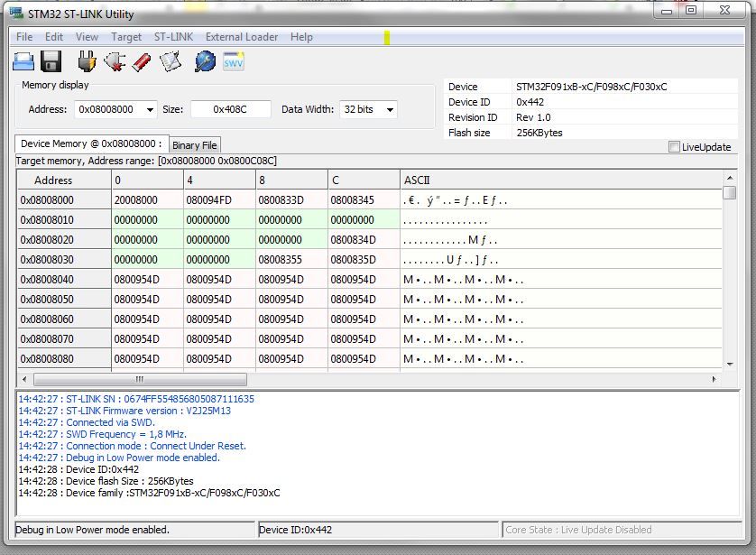Image resolution: width=756 pixels, height=555 pixels.
Task: Click the horizontal scrollbar thumb
Action: click(140, 379)
